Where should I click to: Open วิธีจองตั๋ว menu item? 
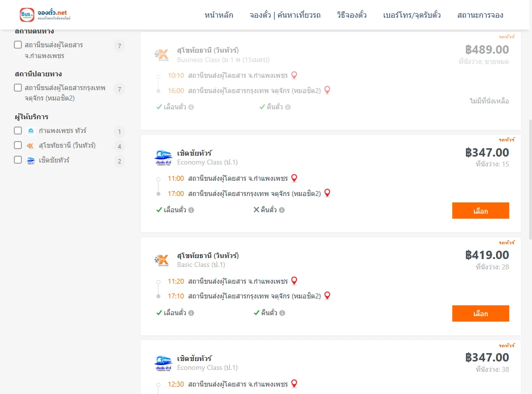pyautogui.click(x=352, y=15)
